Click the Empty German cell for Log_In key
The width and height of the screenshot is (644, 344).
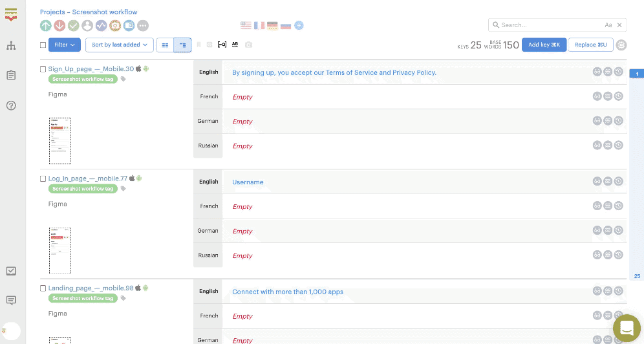tap(242, 231)
